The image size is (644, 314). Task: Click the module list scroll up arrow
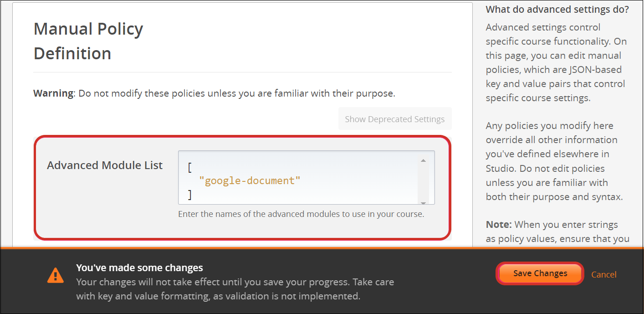point(423,160)
